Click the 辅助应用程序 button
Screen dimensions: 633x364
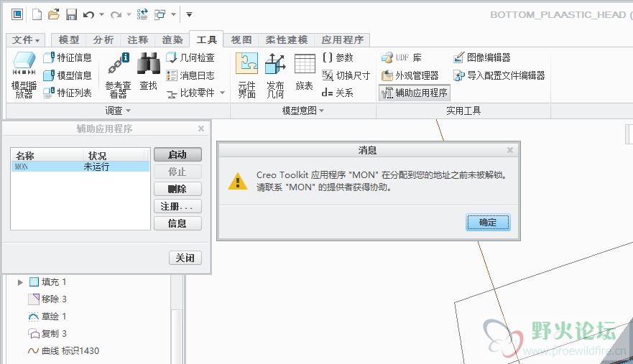[414, 93]
